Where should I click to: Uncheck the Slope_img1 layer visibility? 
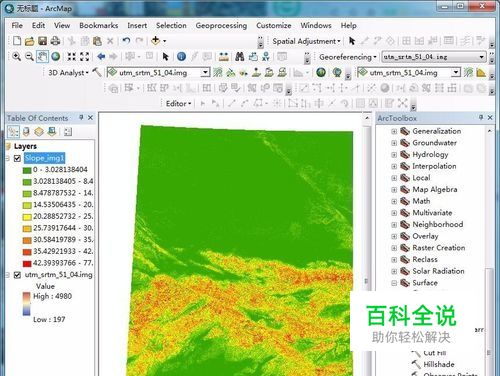click(17, 158)
